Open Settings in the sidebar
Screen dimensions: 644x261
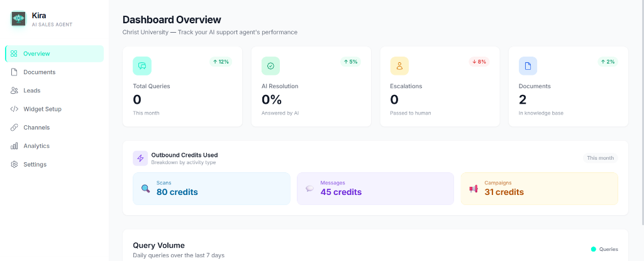point(55,164)
